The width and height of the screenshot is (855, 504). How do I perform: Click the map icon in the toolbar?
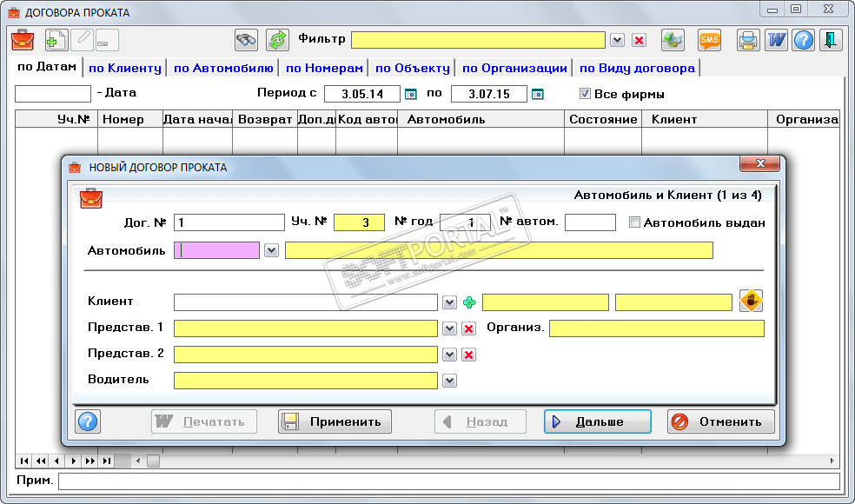click(673, 40)
